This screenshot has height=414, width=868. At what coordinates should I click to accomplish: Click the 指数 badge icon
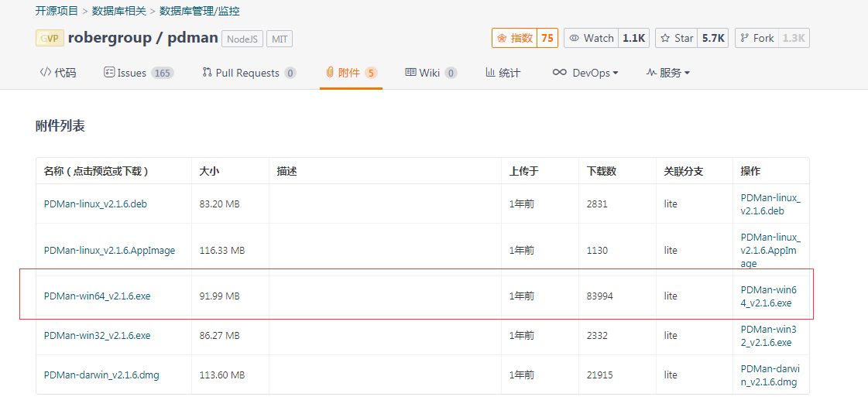[x=502, y=38]
